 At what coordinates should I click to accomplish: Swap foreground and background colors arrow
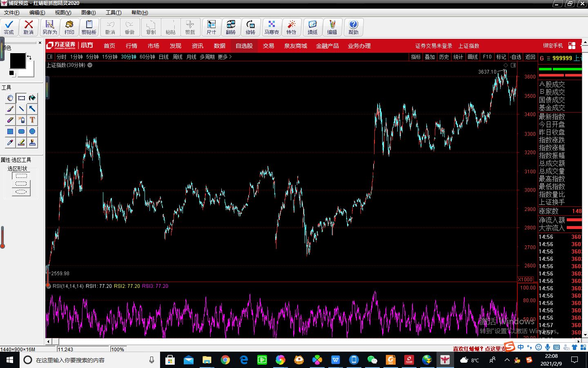pyautogui.click(x=29, y=57)
